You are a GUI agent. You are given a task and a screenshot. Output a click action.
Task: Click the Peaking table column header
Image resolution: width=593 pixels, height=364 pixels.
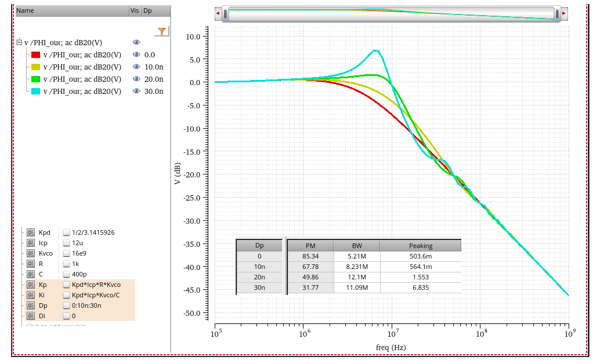[421, 245]
